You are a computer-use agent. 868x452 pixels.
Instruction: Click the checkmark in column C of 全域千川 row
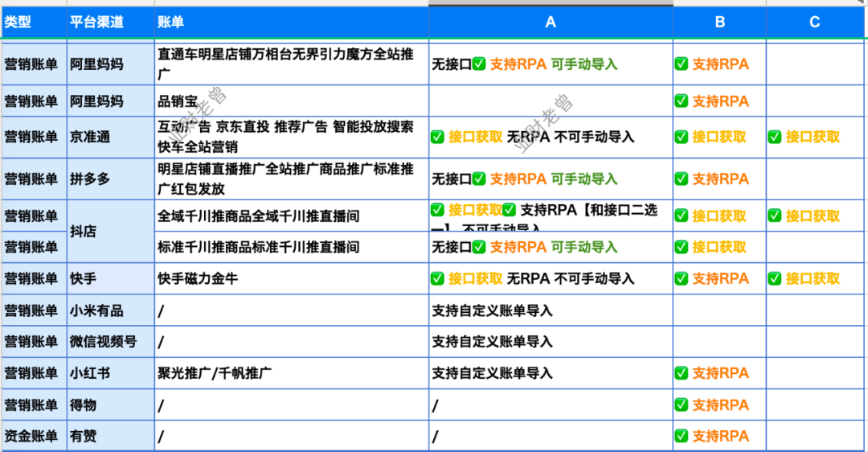coord(775,216)
